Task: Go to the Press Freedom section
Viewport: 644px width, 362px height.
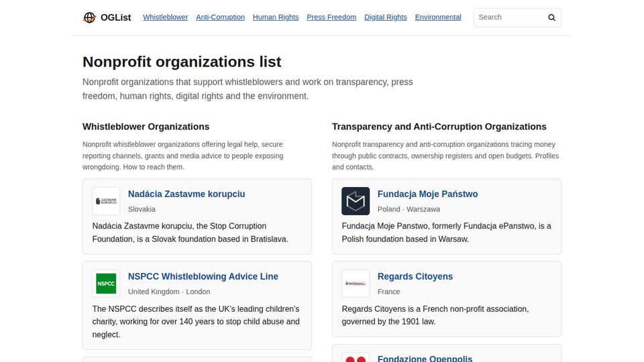Action: [331, 17]
